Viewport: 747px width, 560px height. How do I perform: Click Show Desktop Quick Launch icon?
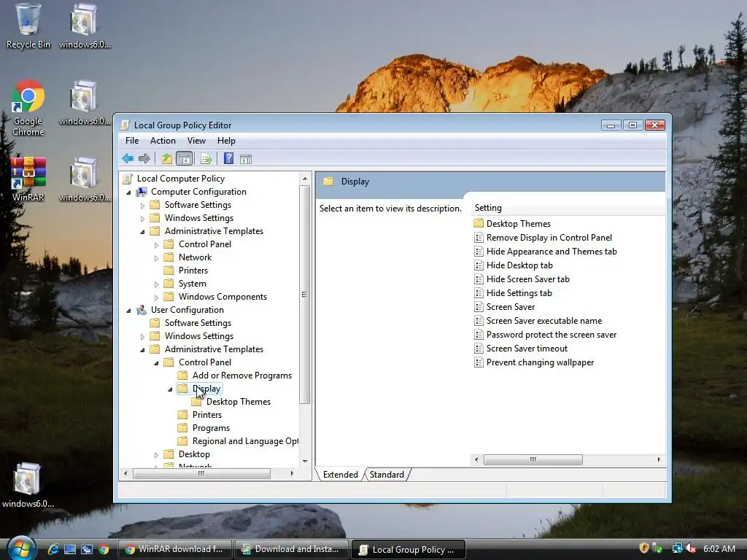(x=70, y=549)
